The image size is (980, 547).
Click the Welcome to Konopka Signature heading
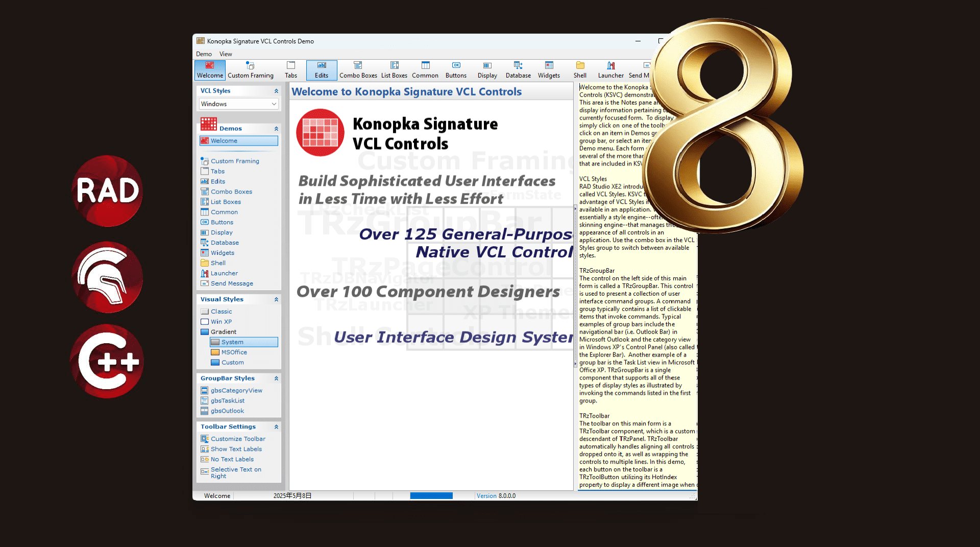pyautogui.click(x=406, y=92)
